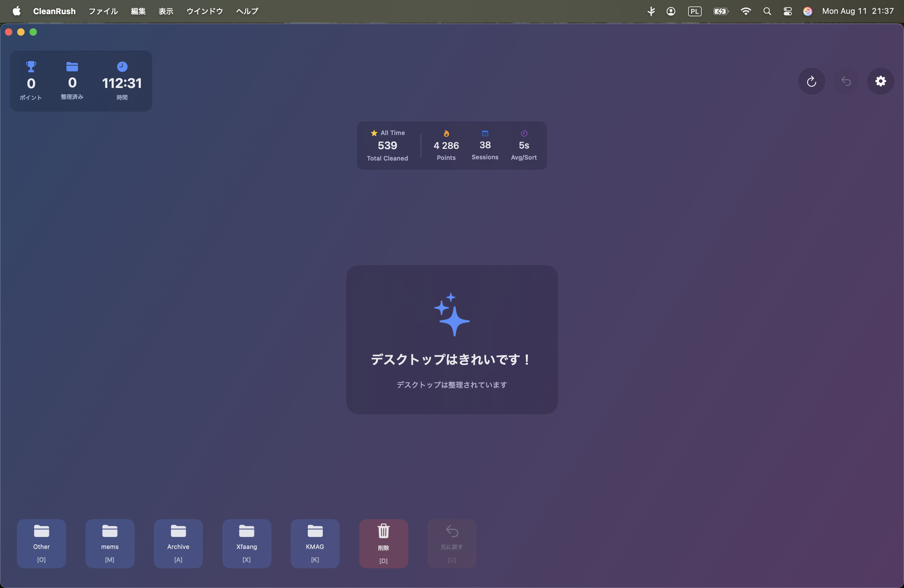
Task: Close the window with red button
Action: [9, 32]
